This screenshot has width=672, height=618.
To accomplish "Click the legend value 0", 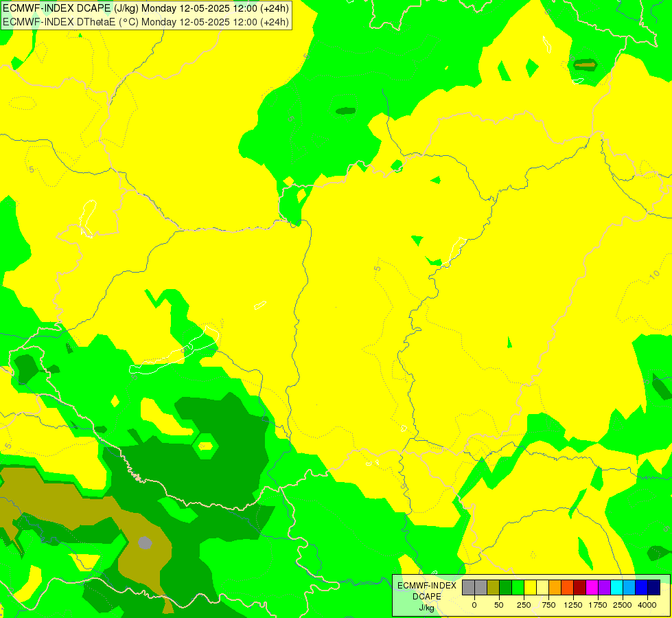I will click(474, 605).
